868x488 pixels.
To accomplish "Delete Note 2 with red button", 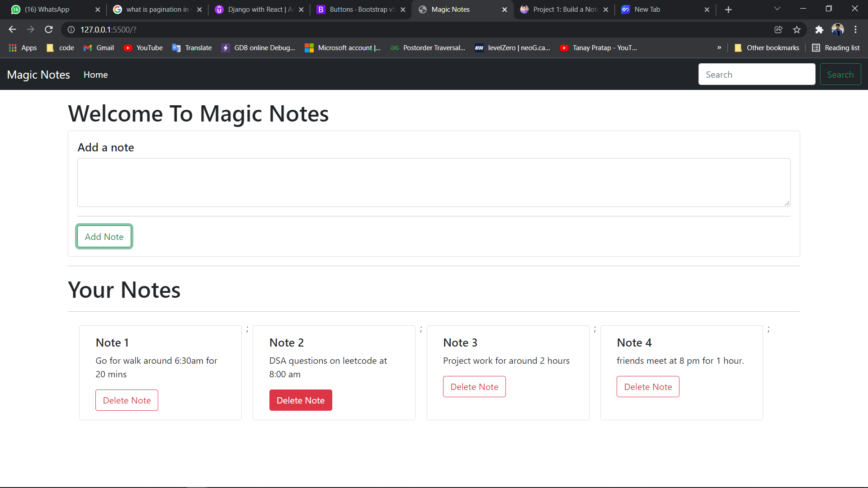I will 301,400.
